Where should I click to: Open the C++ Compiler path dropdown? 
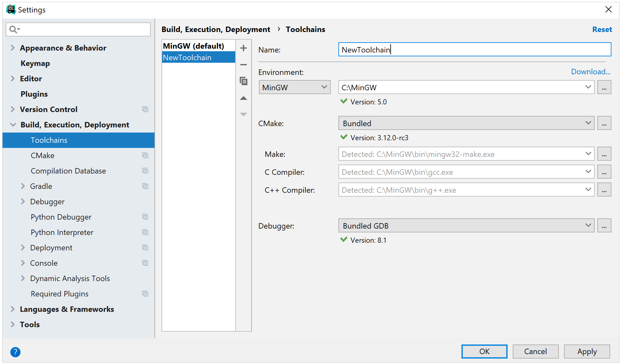588,190
